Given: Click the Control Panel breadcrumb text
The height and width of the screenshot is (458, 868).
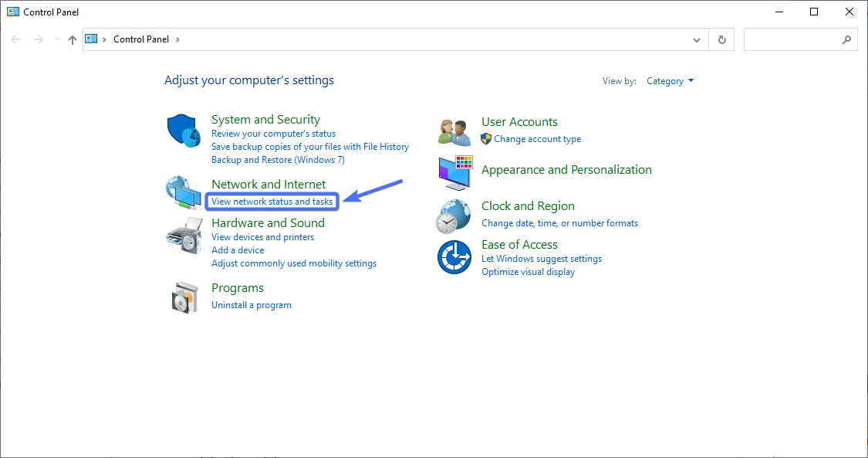Looking at the screenshot, I should coord(141,39).
